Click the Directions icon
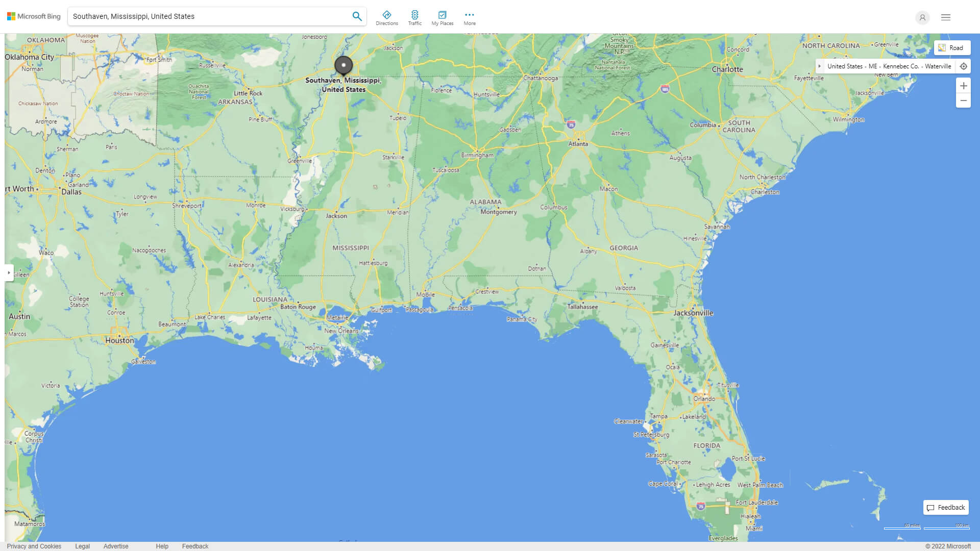980x551 pixels. [x=386, y=15]
